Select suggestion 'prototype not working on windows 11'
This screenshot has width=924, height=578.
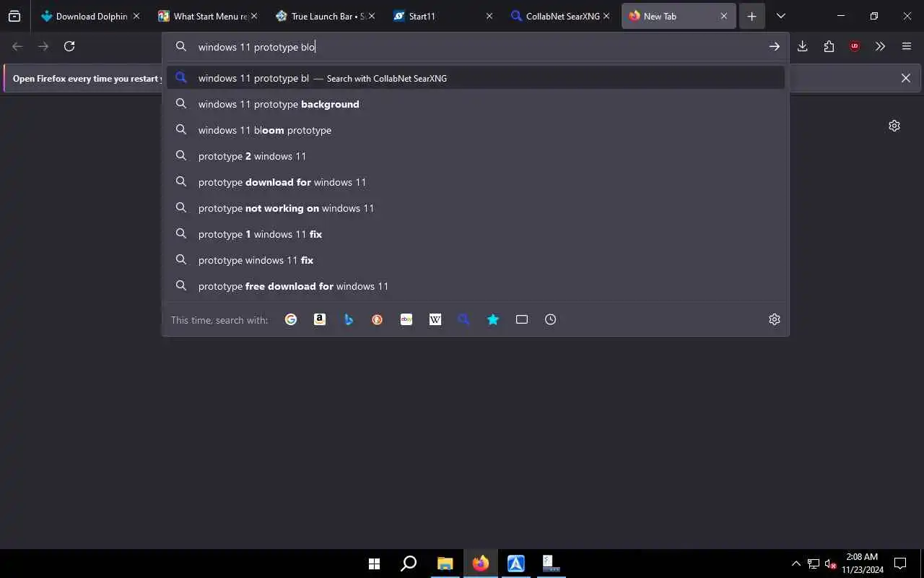pos(476,208)
